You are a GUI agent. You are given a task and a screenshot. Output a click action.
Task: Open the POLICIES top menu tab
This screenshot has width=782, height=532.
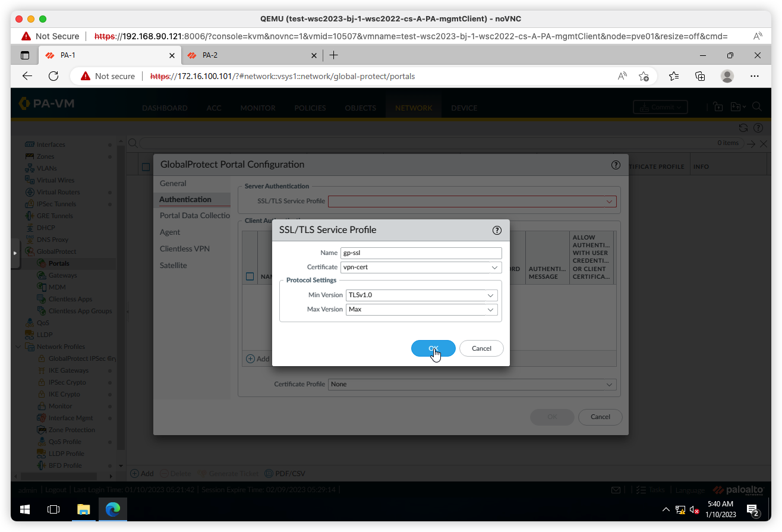(x=310, y=108)
